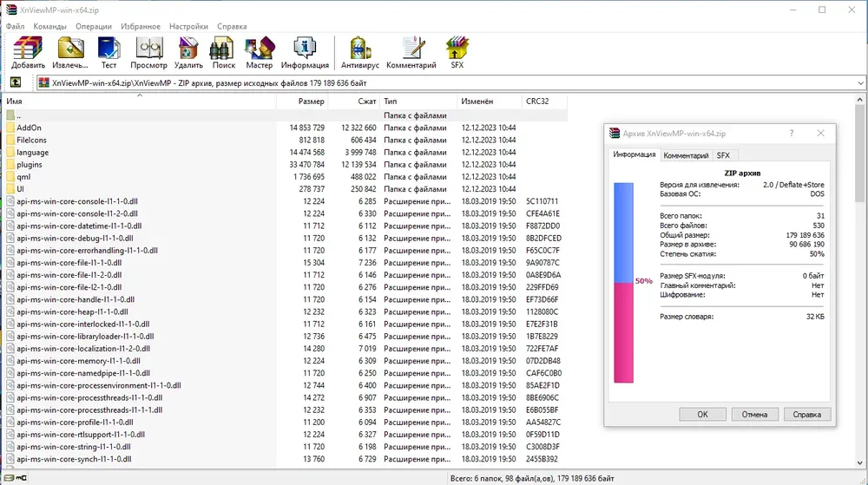Click the Информация toolbar icon
Screen dimensions: 868x485
(x=305, y=49)
